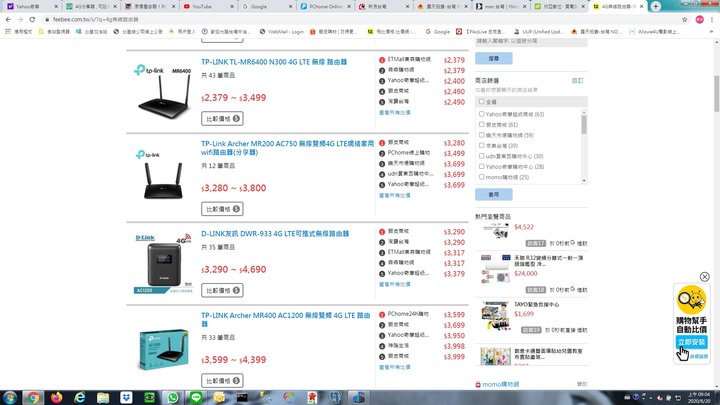
Task: Check the store filter with count (59)
Action: coord(481,135)
